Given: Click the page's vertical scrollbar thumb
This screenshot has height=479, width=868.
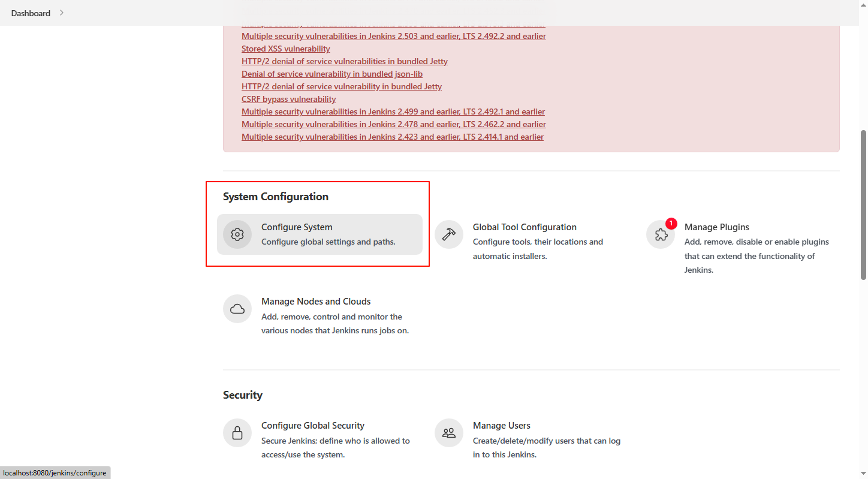Looking at the screenshot, I should [863, 204].
